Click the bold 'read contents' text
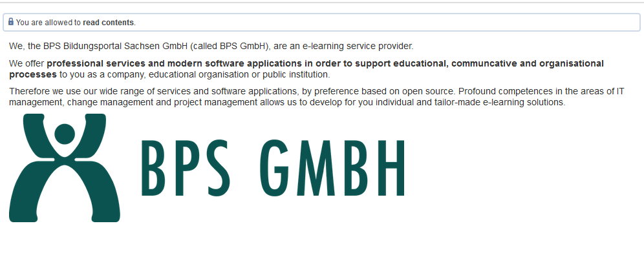 click(x=109, y=23)
